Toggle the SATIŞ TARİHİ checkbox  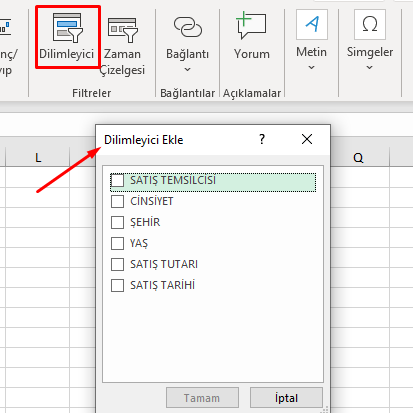click(x=117, y=285)
